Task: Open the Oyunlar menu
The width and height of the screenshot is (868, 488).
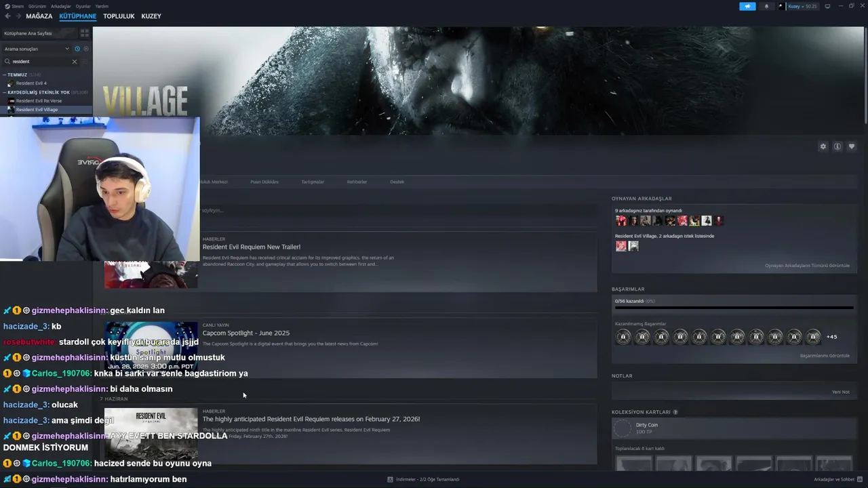Action: [x=83, y=6]
